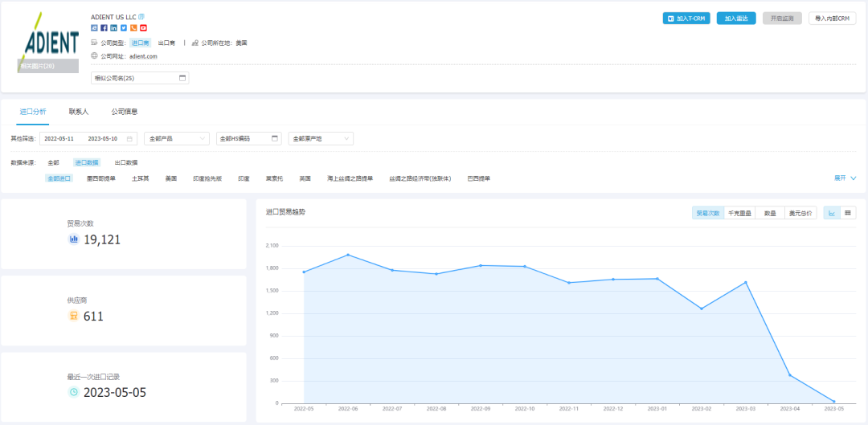
Task: Open the 全部原产地 dropdown
Action: point(320,138)
